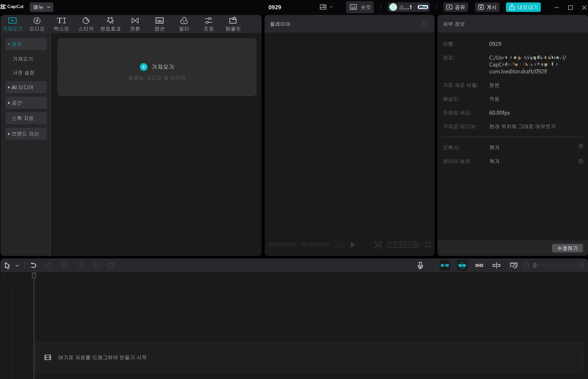Click the player panel hamburger menu icon

coord(425,24)
